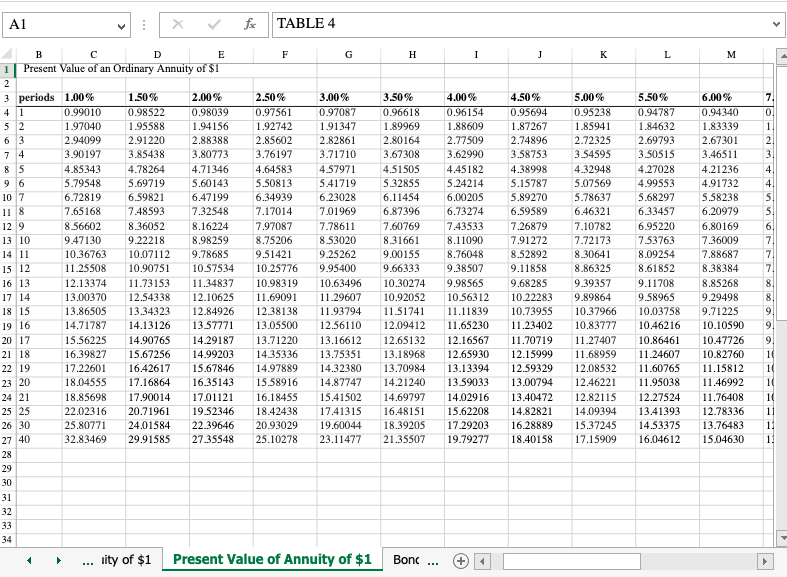Image resolution: width=787 pixels, height=577 pixels.
Task: Click the horizontal scrollbar thumb
Action: point(572,561)
